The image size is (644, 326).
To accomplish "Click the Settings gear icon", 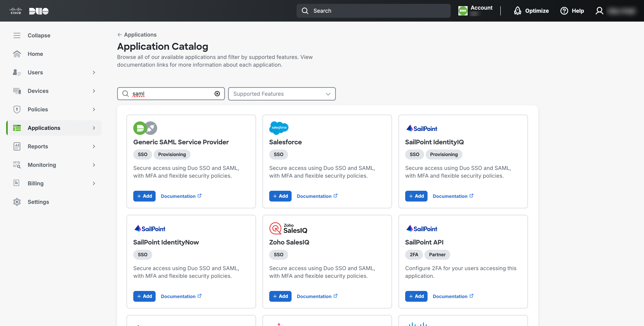I will [x=17, y=202].
